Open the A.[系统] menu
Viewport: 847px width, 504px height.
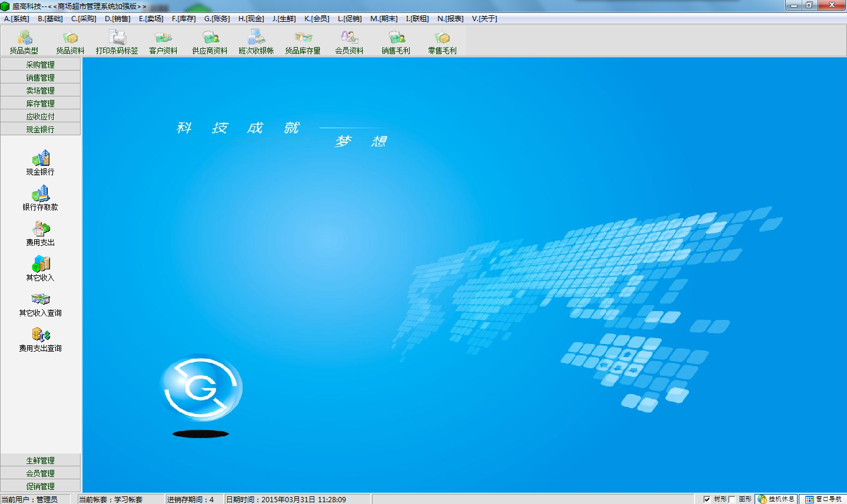tap(16, 19)
